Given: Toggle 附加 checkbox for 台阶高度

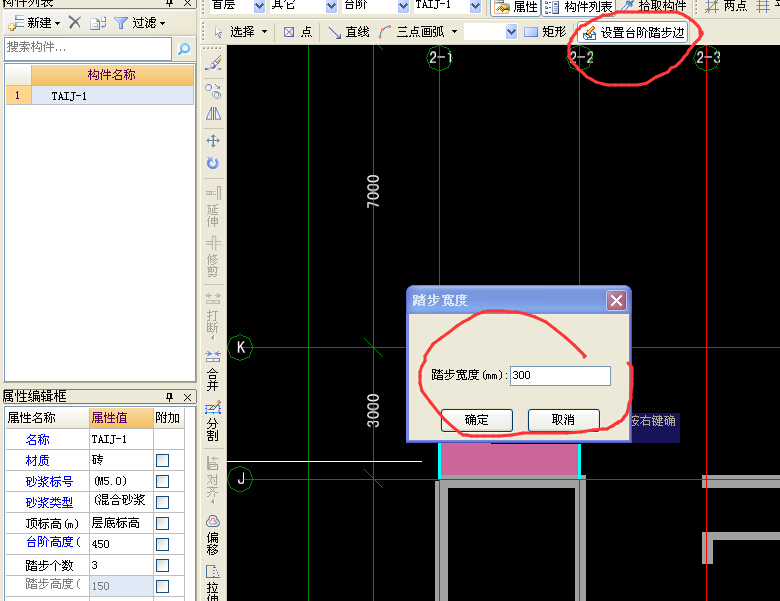Looking at the screenshot, I should (162, 544).
